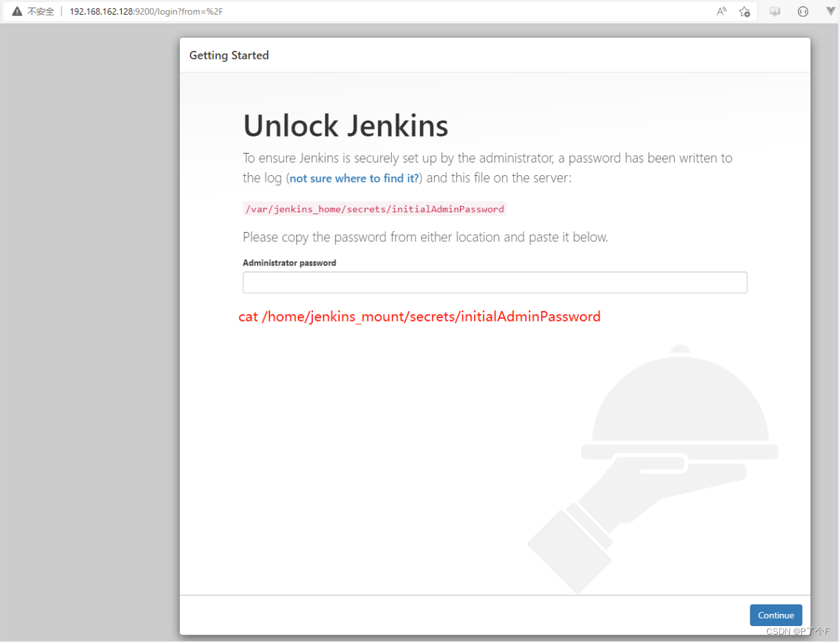840x642 pixels.
Task: Click the 'Administrator password' label
Action: [x=290, y=263]
